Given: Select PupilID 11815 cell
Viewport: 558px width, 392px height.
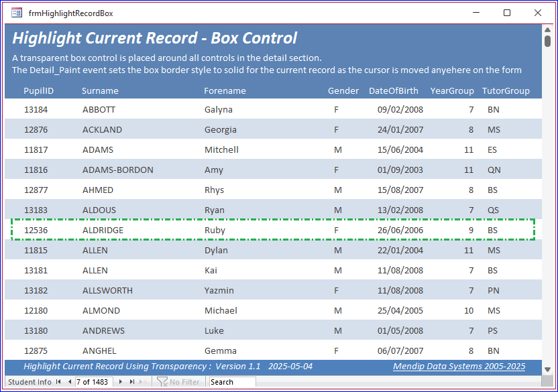Looking at the screenshot, I should point(36,250).
